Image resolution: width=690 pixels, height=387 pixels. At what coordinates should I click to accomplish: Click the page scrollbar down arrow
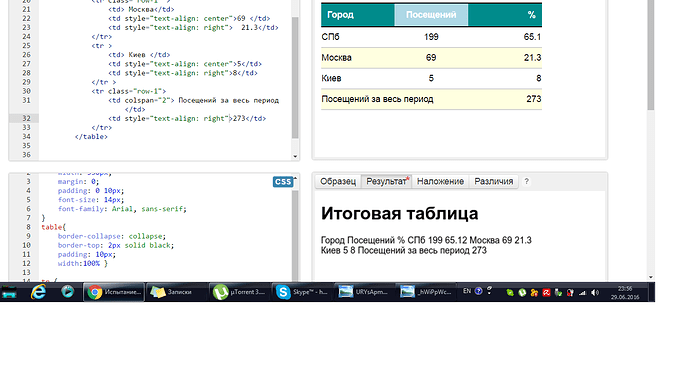pyautogui.click(x=651, y=277)
